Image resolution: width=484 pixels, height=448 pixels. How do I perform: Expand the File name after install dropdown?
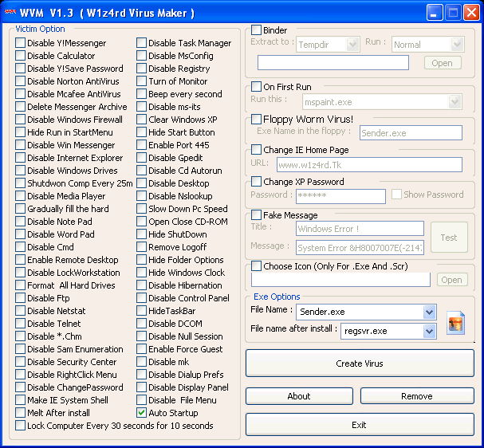coord(430,331)
